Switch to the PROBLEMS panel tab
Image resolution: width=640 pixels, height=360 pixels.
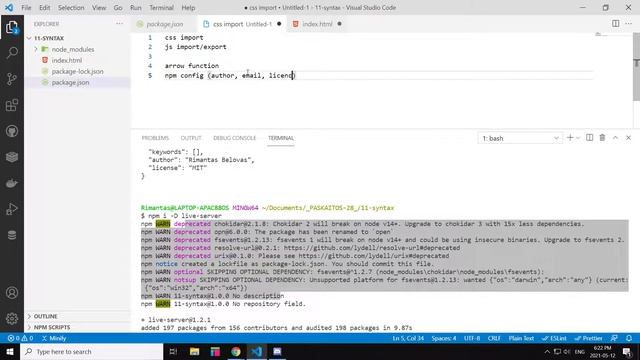pos(155,138)
